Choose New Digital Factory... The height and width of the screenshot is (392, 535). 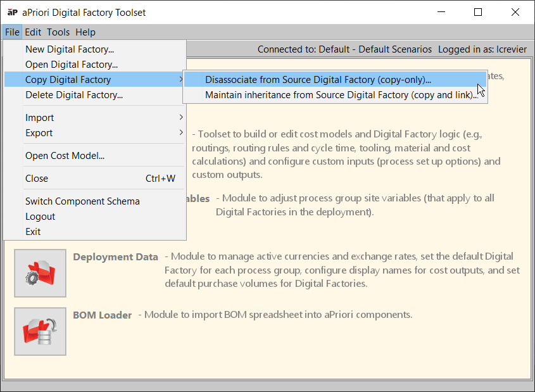click(95, 49)
